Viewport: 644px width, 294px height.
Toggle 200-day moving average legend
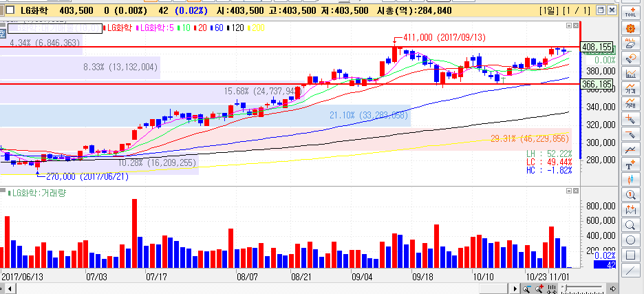[x=255, y=28]
